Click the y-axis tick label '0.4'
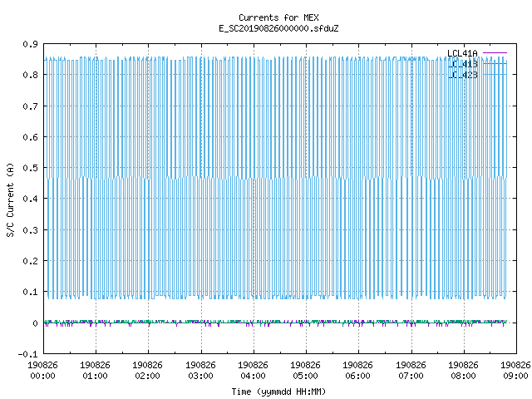This screenshot has height=399, width=532. point(30,199)
